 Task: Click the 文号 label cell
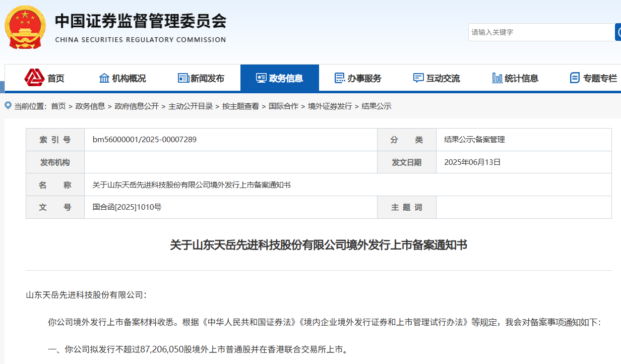click(55, 207)
